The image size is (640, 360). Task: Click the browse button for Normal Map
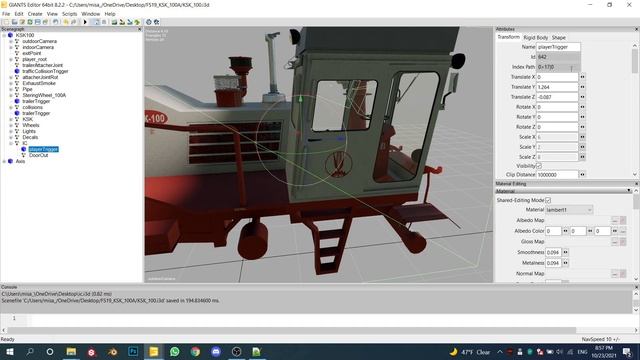click(x=615, y=273)
